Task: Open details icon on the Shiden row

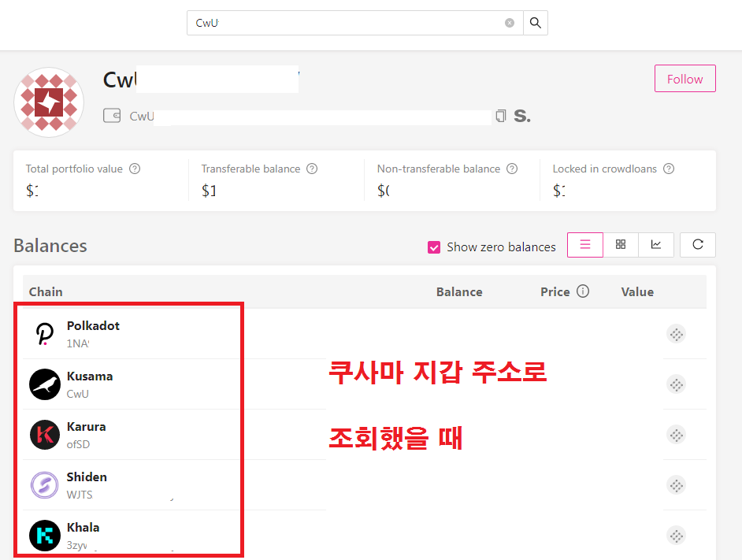Action: 676,485
